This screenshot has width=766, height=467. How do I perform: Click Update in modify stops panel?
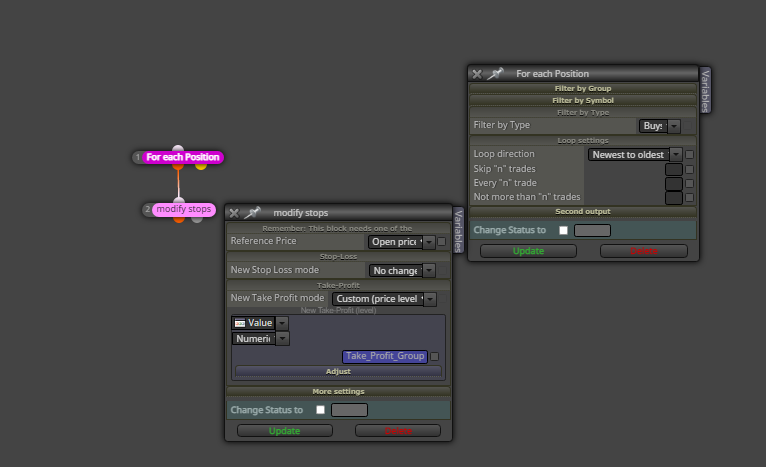[284, 431]
